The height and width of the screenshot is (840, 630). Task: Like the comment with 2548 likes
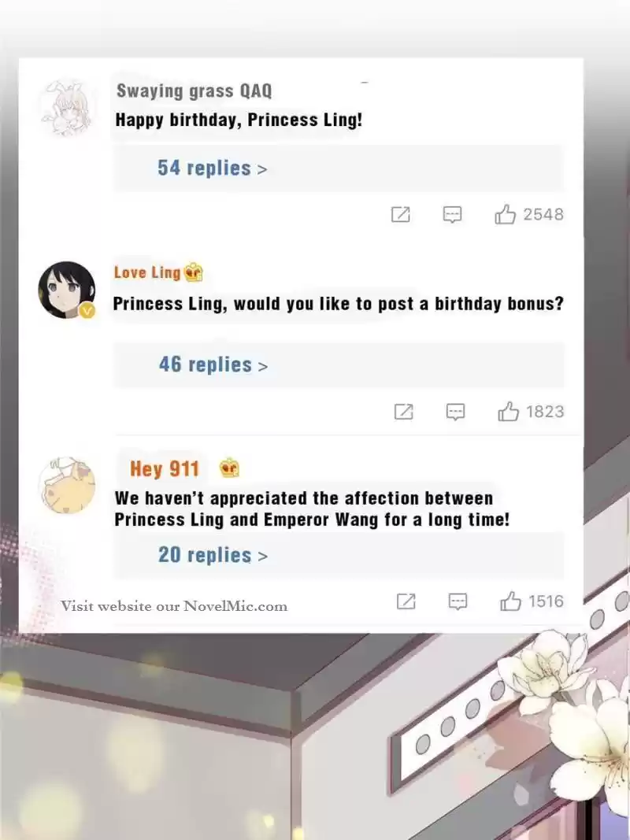coord(505,214)
